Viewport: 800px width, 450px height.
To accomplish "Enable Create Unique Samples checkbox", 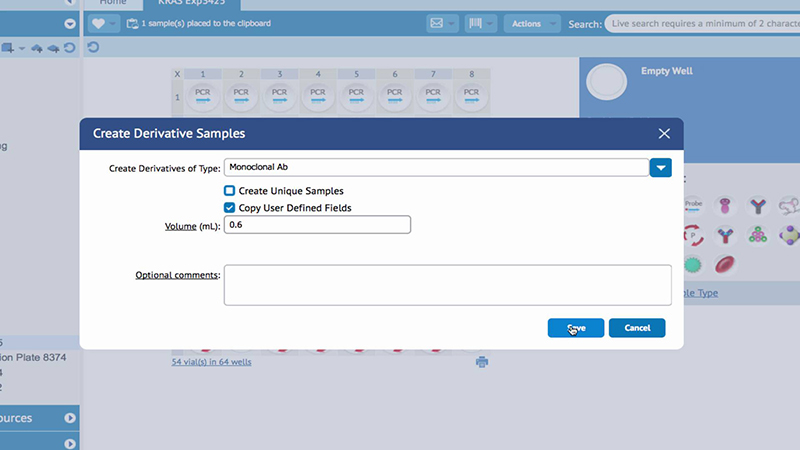I will (x=230, y=191).
